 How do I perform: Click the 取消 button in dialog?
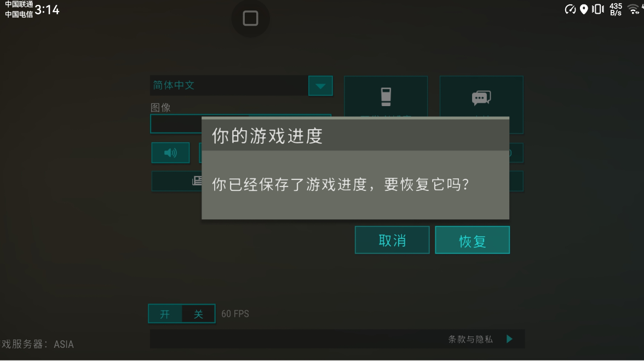tap(392, 240)
